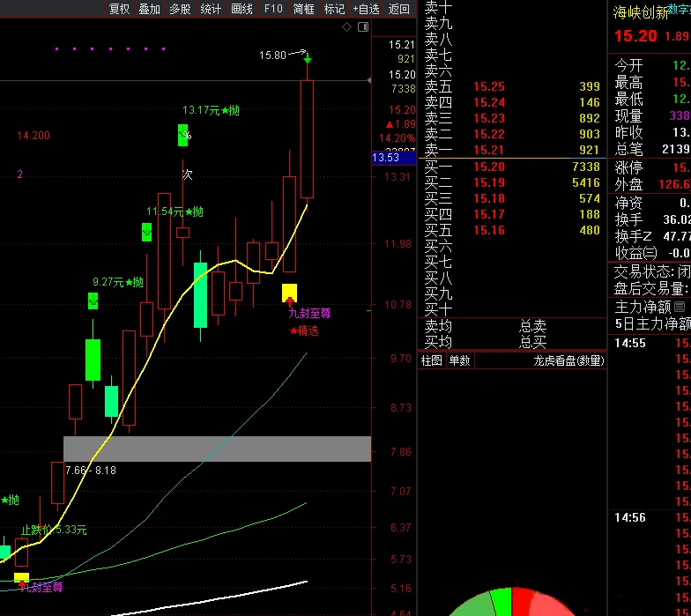Click the green down arrow at 15.80
Screen dimensions: 691x616
pos(308,58)
